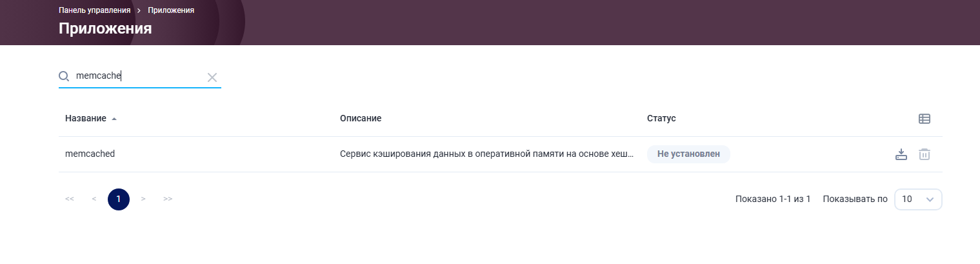The image size is (980, 264).
Task: Click the Приложения breadcrumb item
Action: click(171, 10)
